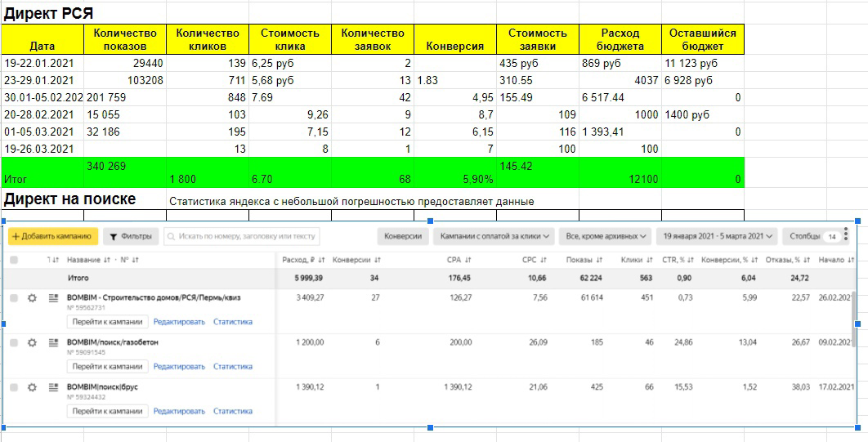868x442 pixels.
Task: Open date range 19 января 2021 dropdown
Action: [x=717, y=236]
